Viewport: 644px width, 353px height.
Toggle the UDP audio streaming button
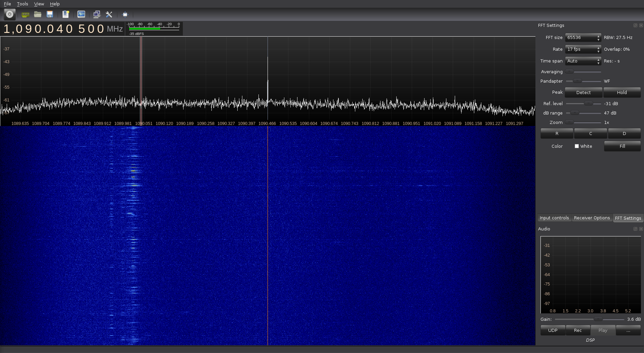[x=553, y=330]
